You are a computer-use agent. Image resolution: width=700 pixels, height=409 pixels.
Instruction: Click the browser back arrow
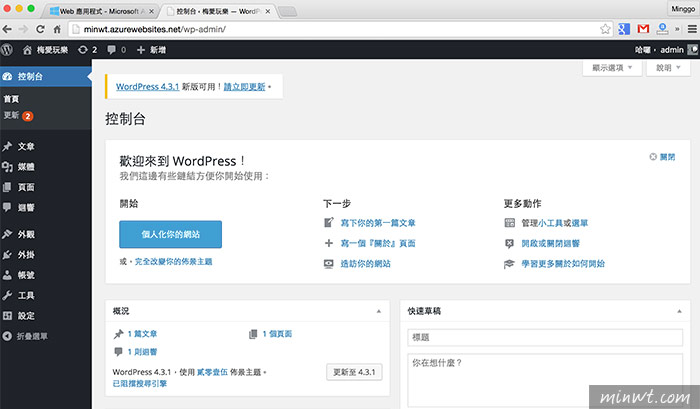pyautogui.click(x=8, y=29)
